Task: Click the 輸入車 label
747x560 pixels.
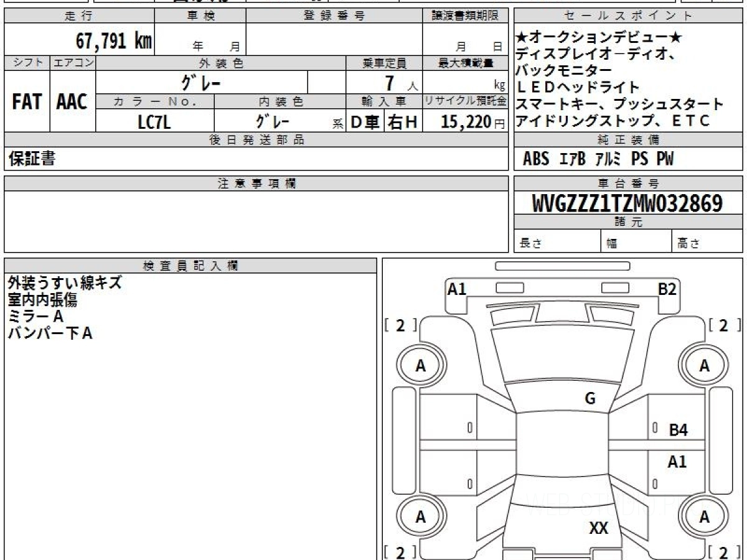Action: 384,101
